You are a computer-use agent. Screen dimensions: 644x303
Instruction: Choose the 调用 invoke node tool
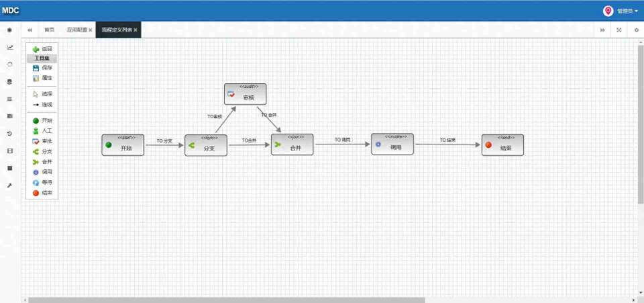[x=42, y=172]
